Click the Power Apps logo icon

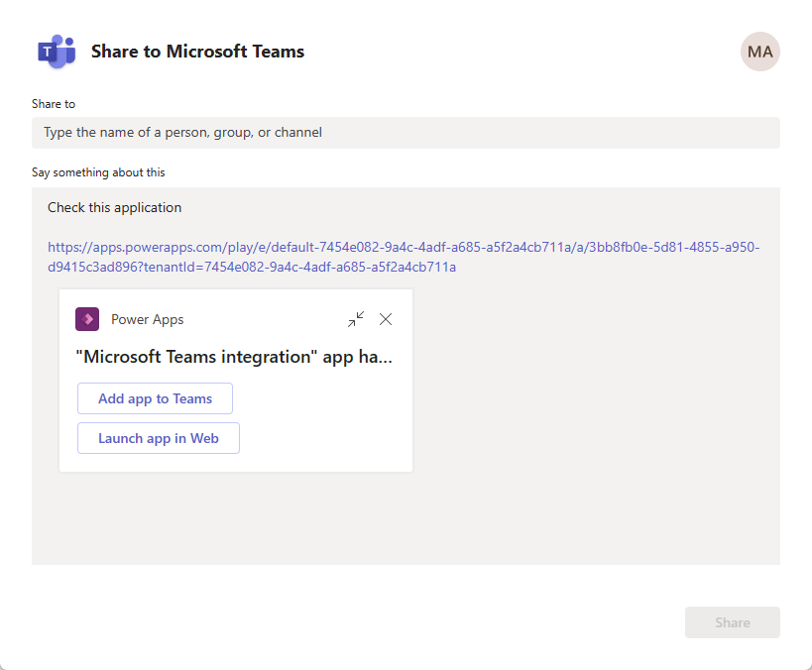tap(87, 319)
